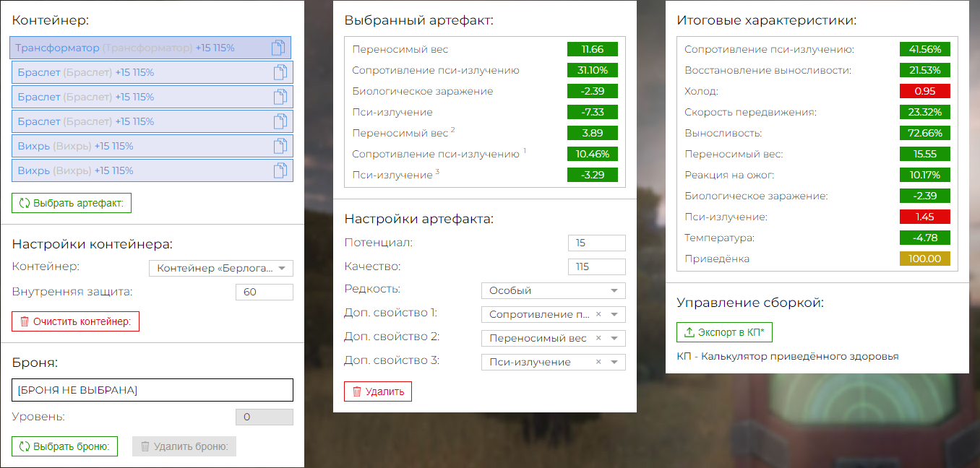Click the Выбрать броню button

coord(64,446)
